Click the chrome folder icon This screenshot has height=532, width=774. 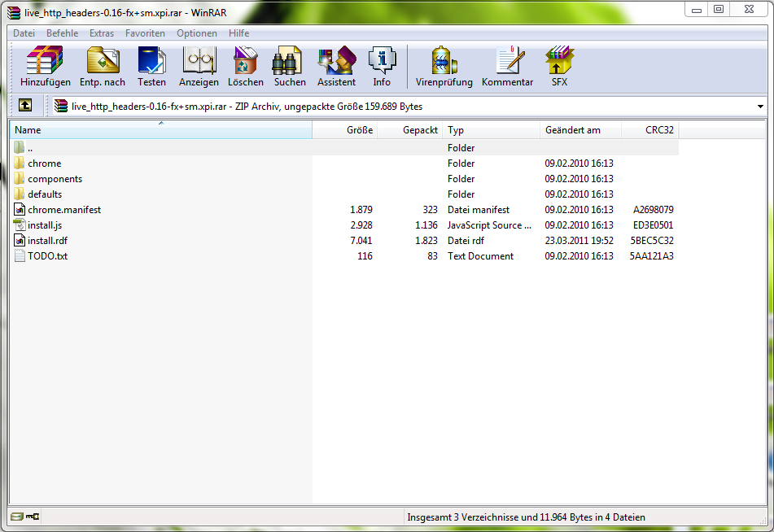pyautogui.click(x=20, y=163)
